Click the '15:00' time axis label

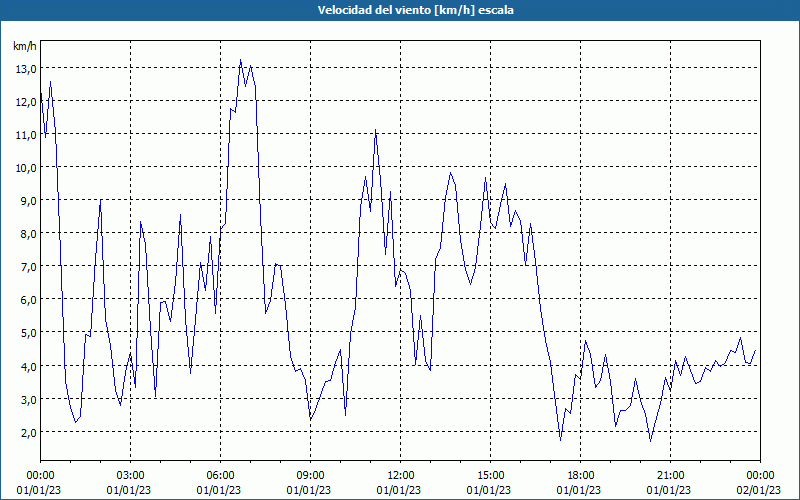coord(490,476)
